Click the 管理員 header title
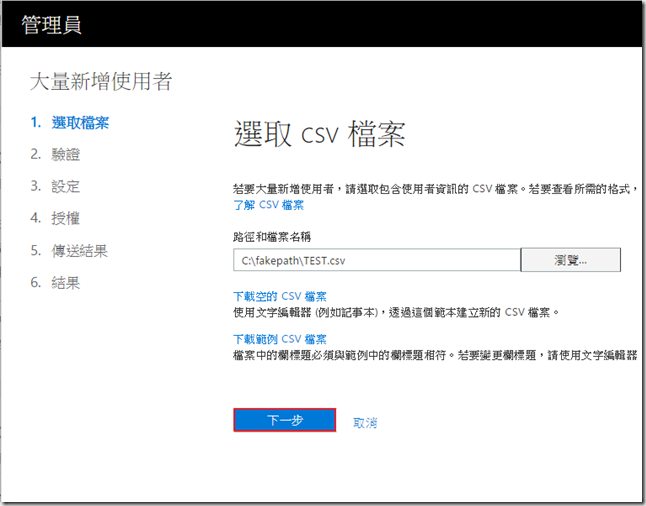 51,25
